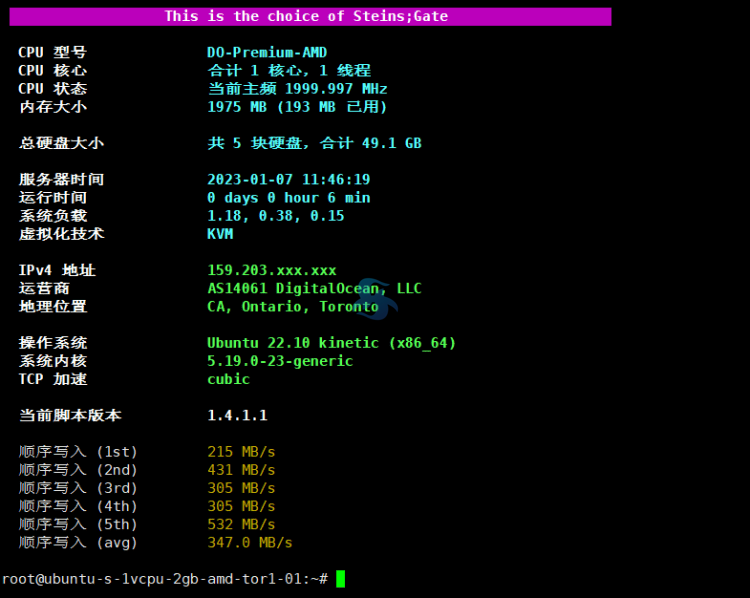The width and height of the screenshot is (750, 598).
Task: Click the KVM virtualization value
Action: click(x=220, y=234)
